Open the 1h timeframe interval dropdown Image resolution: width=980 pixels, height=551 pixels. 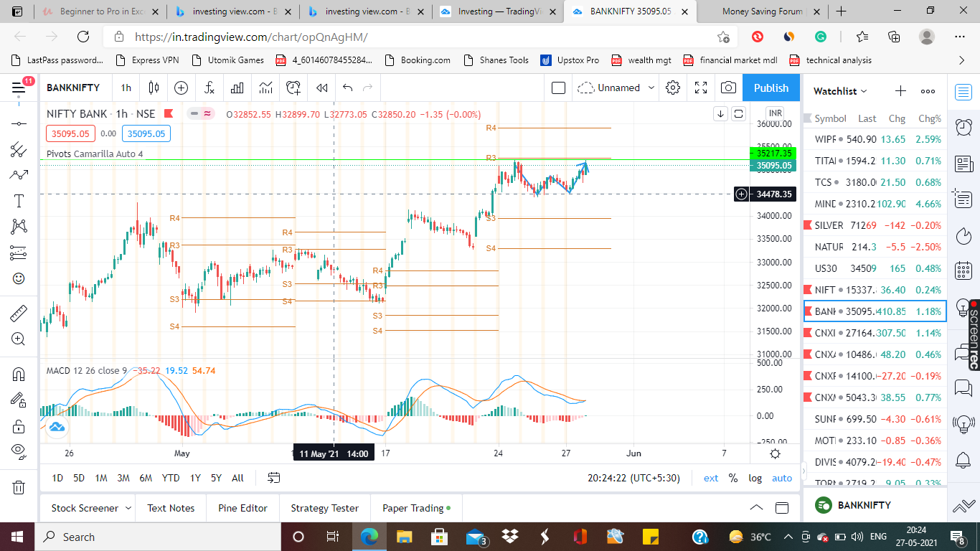click(126, 88)
